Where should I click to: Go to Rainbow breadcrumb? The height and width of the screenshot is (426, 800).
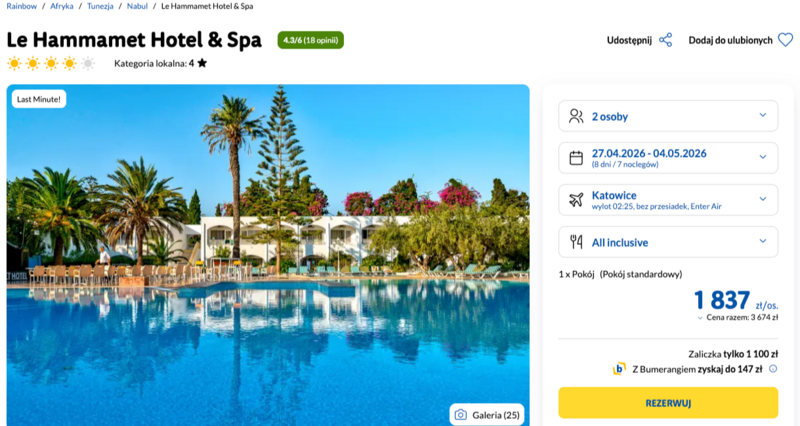click(x=22, y=6)
